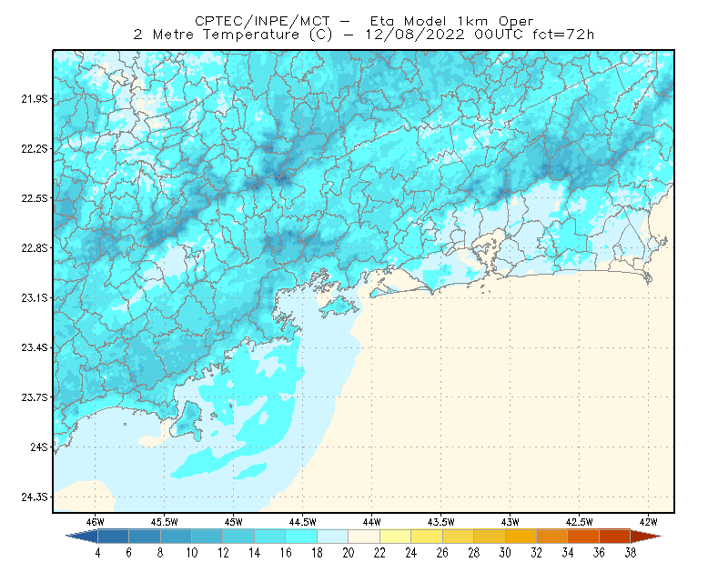728x562 pixels.
Task: Select the 23.1S latitude axis label
Action: point(35,298)
